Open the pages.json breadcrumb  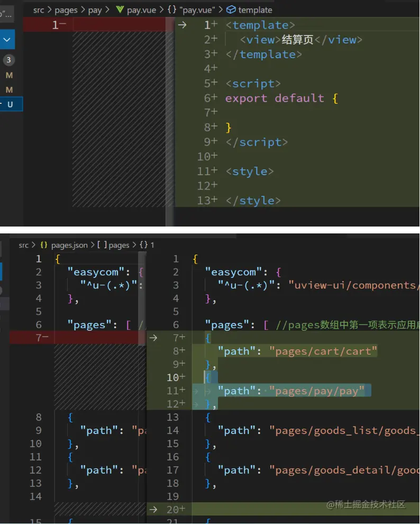(69, 245)
